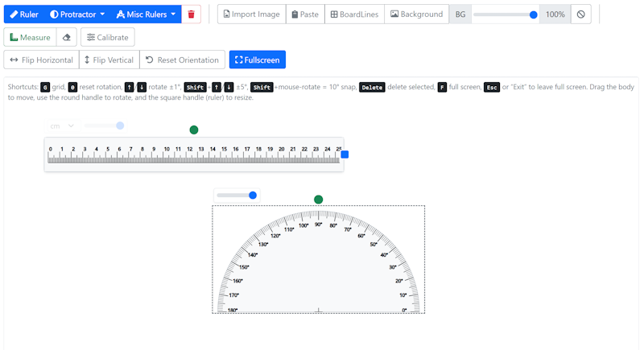The width and height of the screenshot is (644, 350).
Task: Click the red trash delete icon
Action: (191, 14)
